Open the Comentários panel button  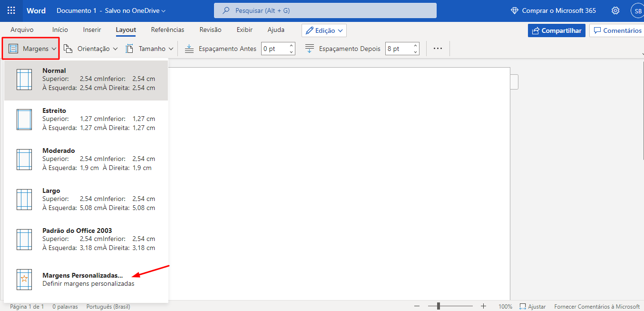pyautogui.click(x=617, y=30)
